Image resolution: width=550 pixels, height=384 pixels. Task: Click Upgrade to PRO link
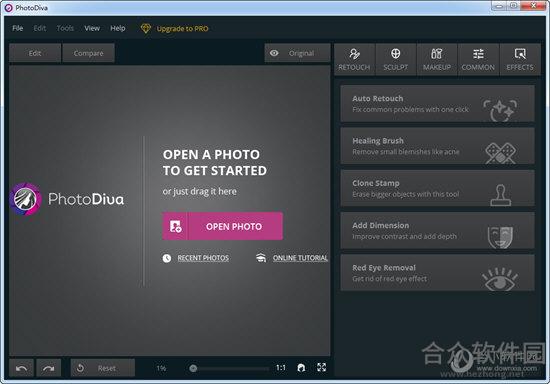pyautogui.click(x=182, y=29)
